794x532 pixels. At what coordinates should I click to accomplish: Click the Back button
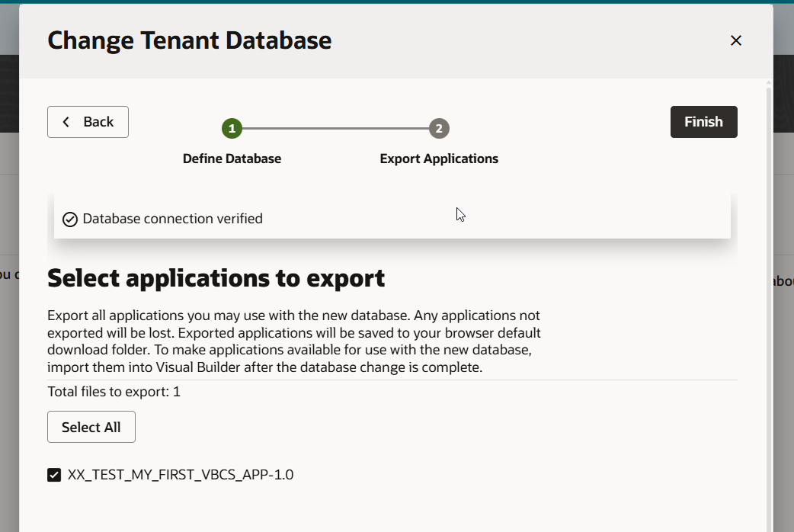(88, 122)
